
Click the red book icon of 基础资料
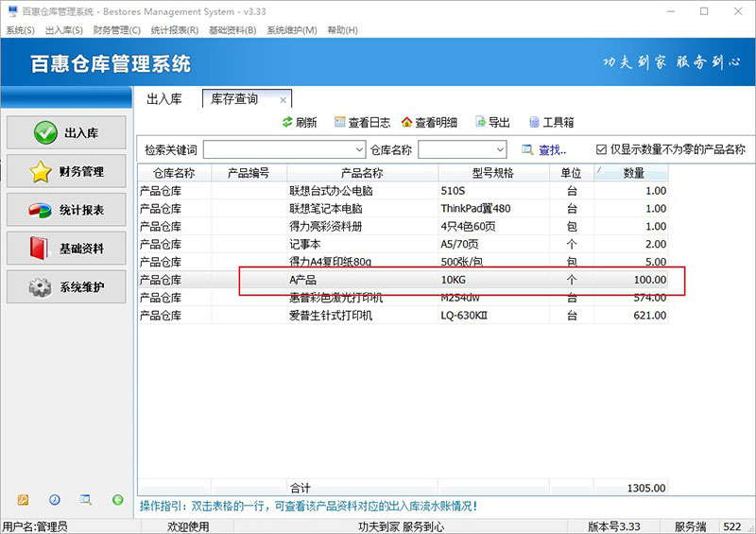tap(39, 248)
